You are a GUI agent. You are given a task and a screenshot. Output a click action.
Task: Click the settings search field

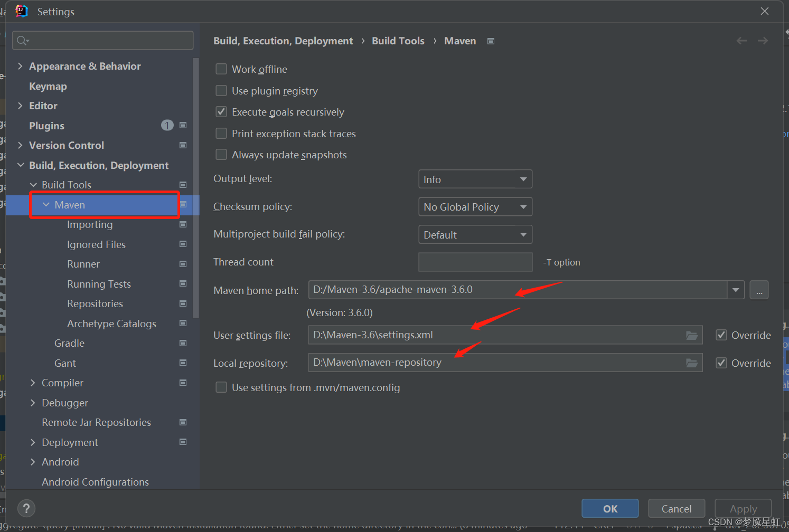(x=103, y=41)
